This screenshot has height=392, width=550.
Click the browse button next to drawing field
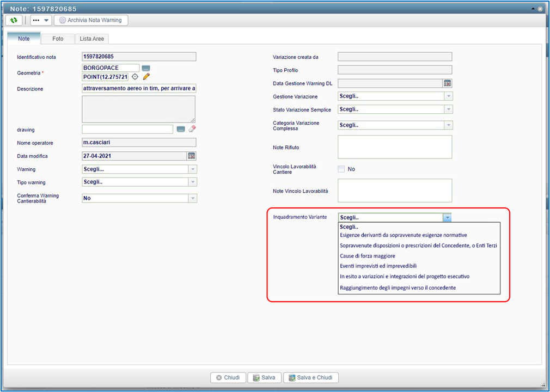pyautogui.click(x=181, y=129)
